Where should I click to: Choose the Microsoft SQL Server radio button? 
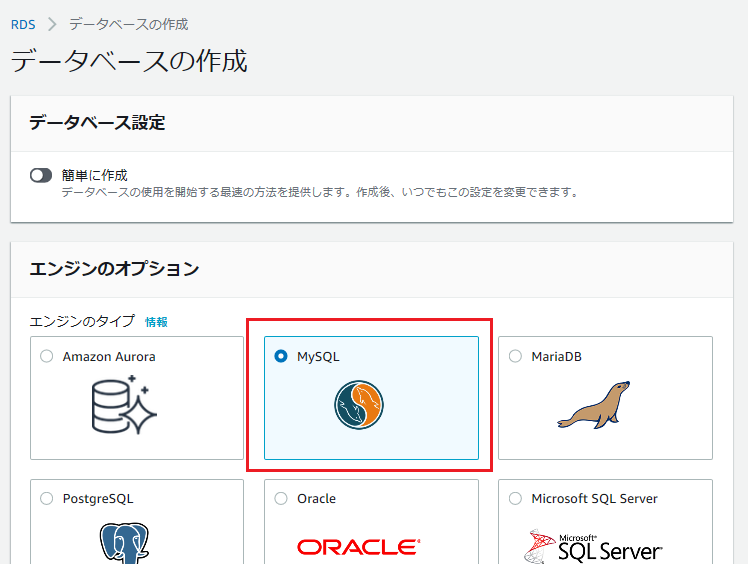(x=515, y=499)
